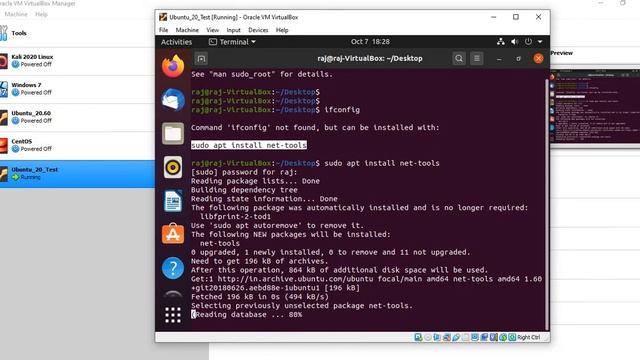Click the terminal title raj@raj-VirtualBox: ~/Desktop
640x360 pixels.
tap(370, 58)
